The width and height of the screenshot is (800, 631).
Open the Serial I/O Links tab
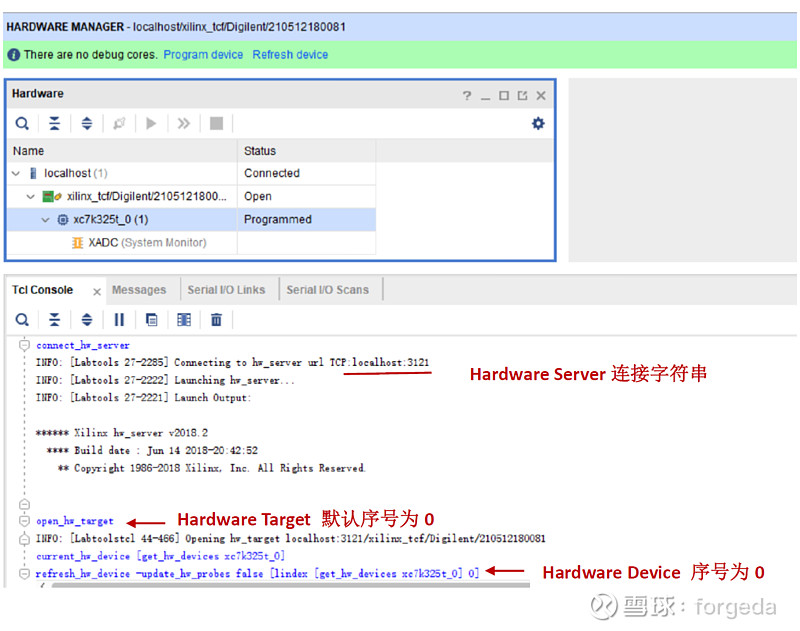pos(226,290)
